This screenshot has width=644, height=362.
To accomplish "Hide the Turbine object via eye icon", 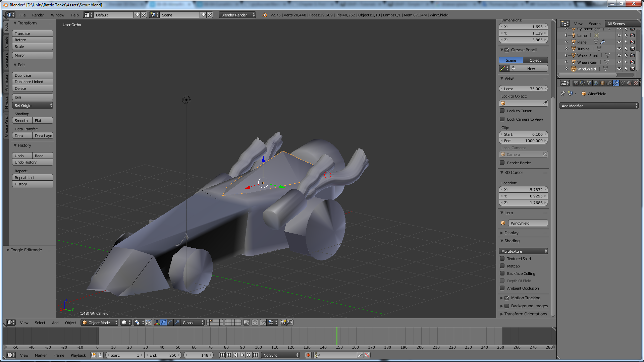I will tap(619, 49).
